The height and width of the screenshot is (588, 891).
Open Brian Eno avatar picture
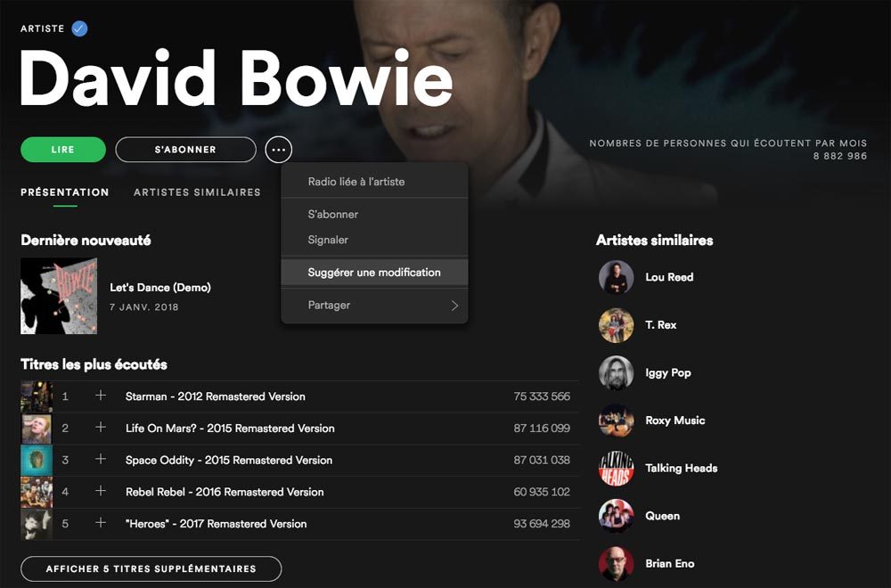click(x=616, y=564)
